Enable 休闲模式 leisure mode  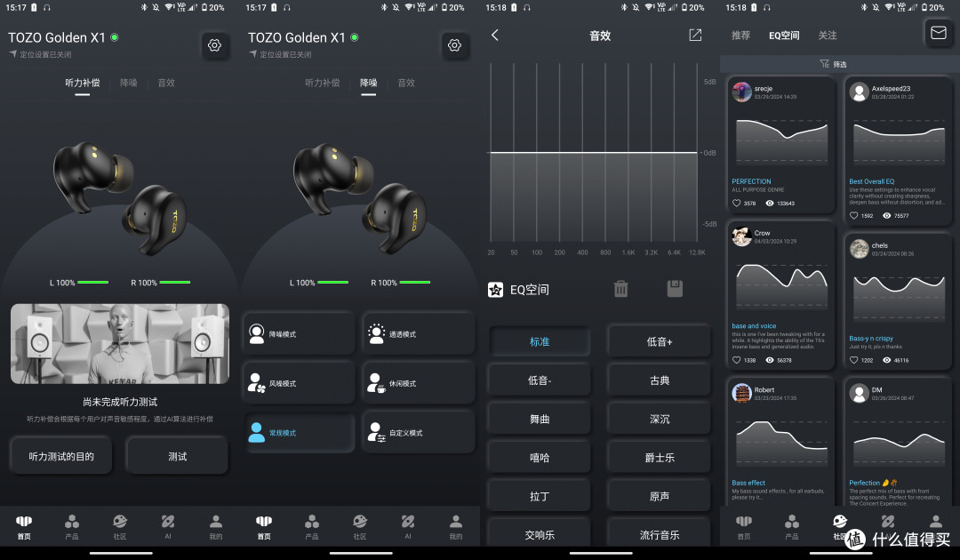(x=419, y=383)
